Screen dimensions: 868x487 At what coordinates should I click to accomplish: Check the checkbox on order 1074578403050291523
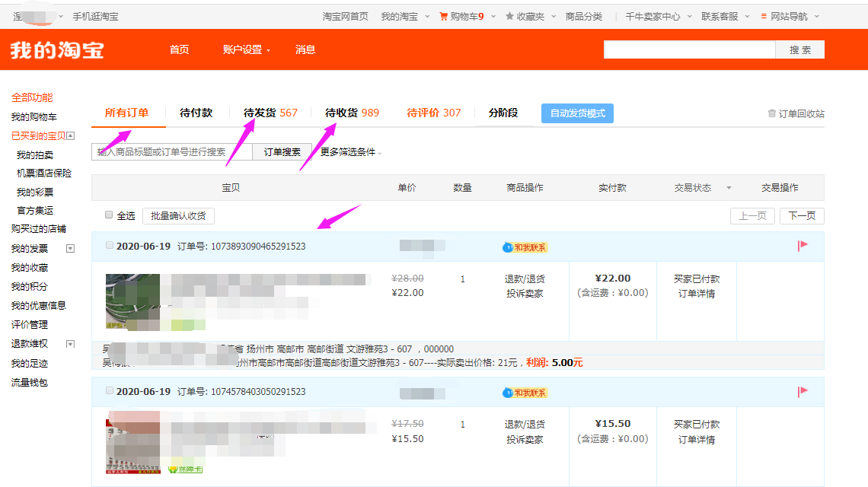click(110, 391)
